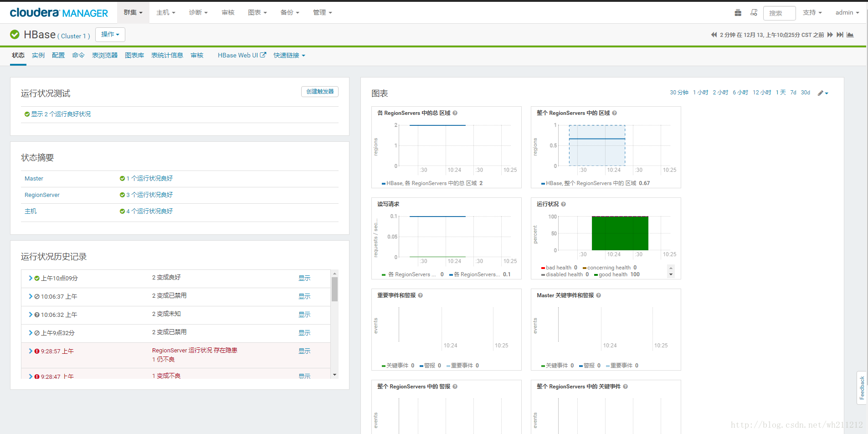Open the Master role link
The width and height of the screenshot is (868, 434).
click(34, 179)
